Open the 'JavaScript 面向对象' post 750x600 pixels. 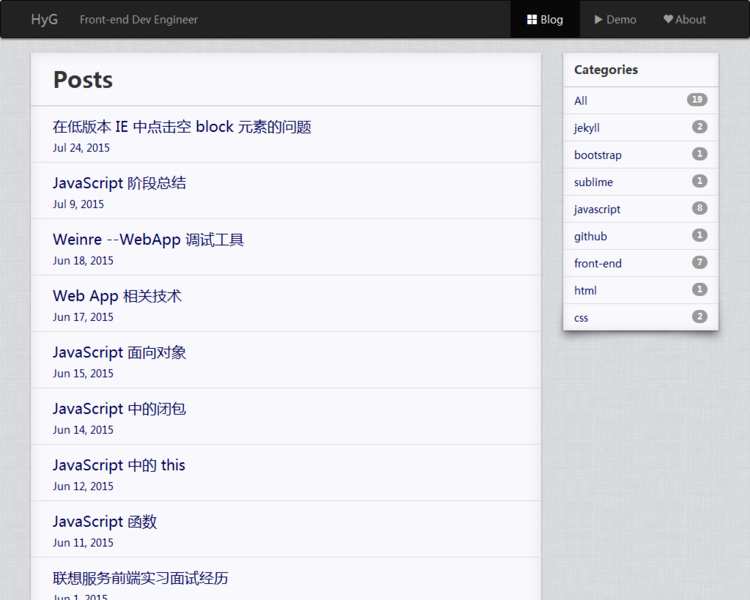click(119, 353)
